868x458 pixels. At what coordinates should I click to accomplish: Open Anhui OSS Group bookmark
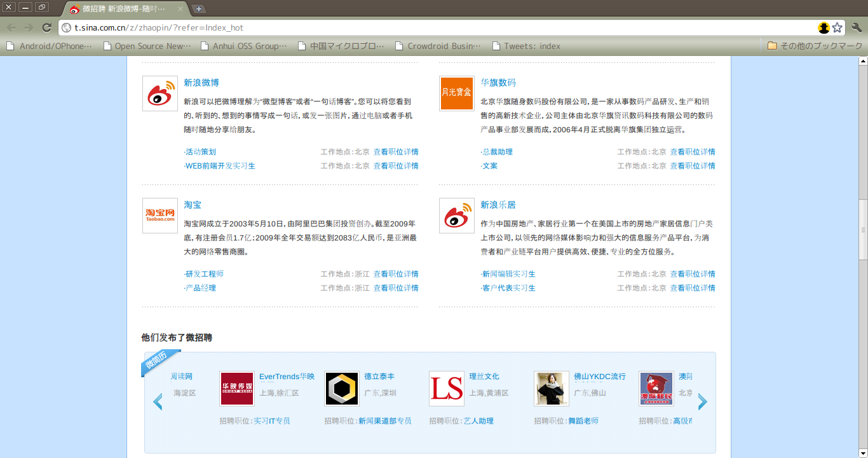(x=244, y=46)
